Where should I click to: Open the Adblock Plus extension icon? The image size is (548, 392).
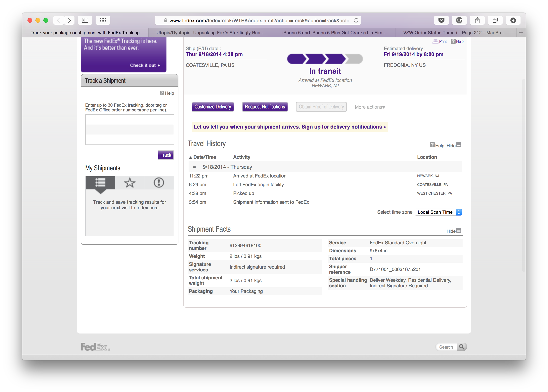459,20
